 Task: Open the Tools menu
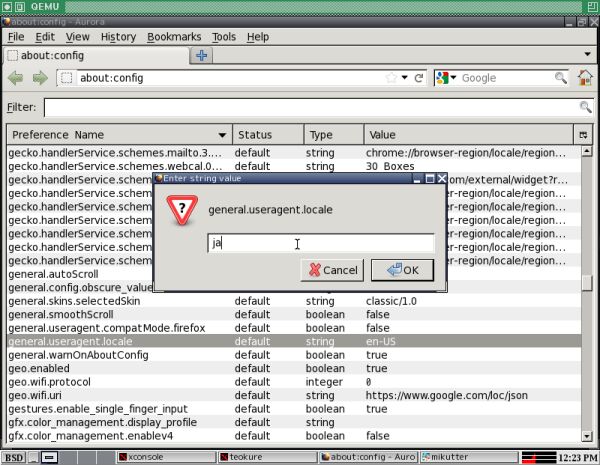click(224, 37)
